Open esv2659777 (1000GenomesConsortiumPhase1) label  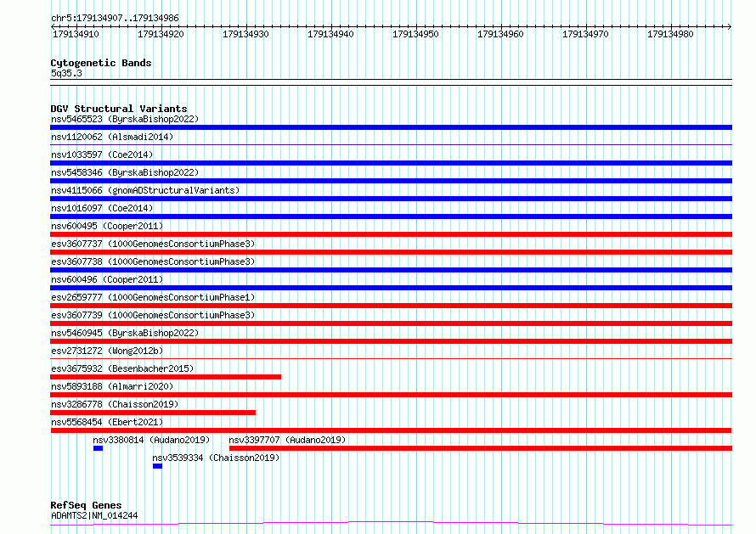pos(153,297)
